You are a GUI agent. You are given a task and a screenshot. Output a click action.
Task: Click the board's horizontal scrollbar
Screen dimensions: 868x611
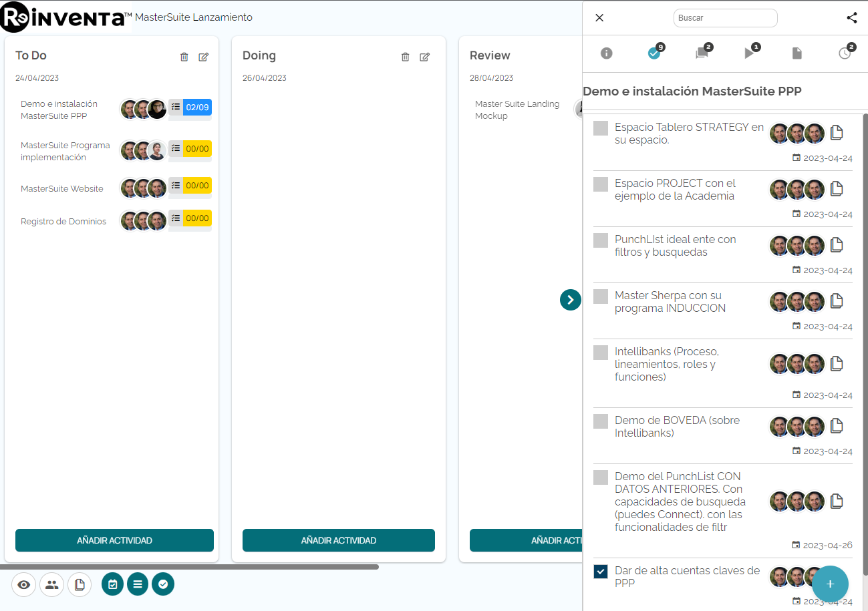pos(189,567)
